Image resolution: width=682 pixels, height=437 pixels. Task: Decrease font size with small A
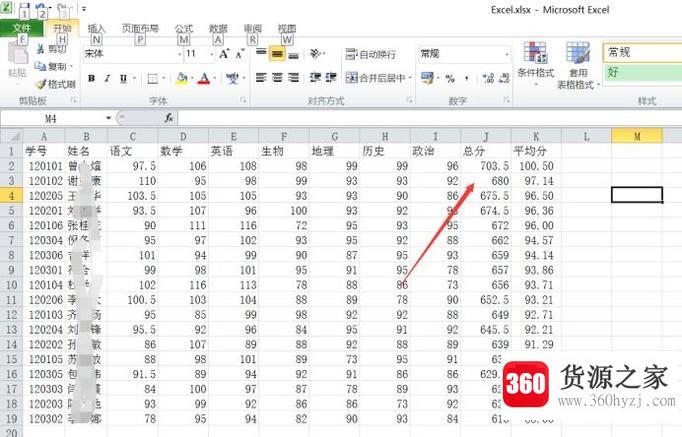coord(239,54)
